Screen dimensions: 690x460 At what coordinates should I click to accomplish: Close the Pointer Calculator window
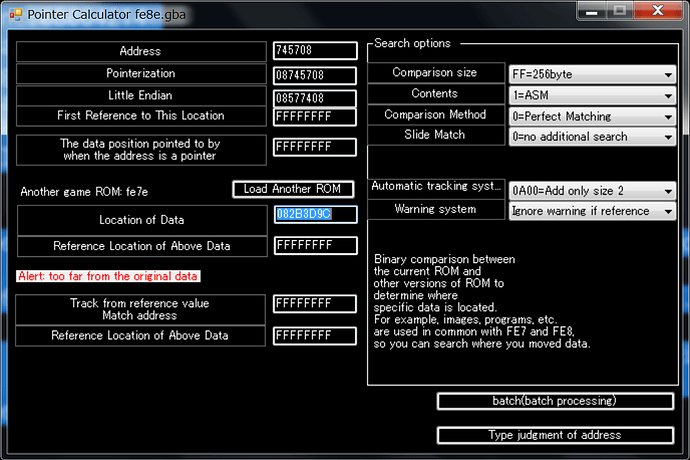tap(658, 11)
